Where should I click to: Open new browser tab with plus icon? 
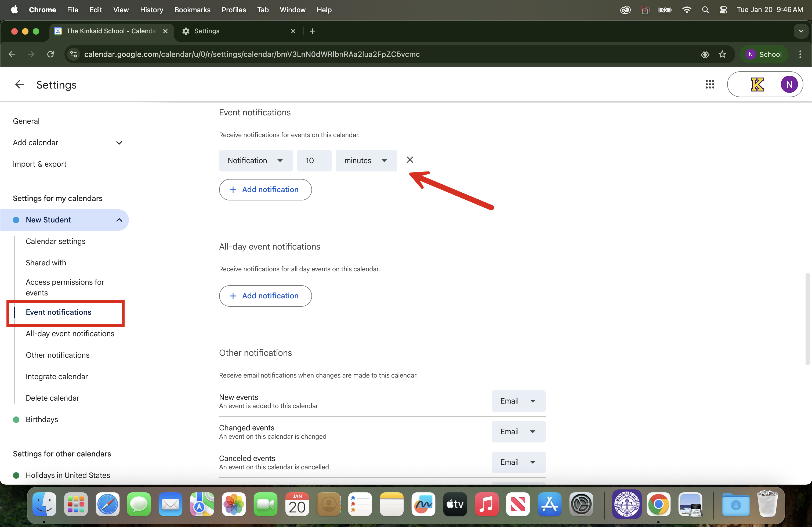[x=312, y=31]
